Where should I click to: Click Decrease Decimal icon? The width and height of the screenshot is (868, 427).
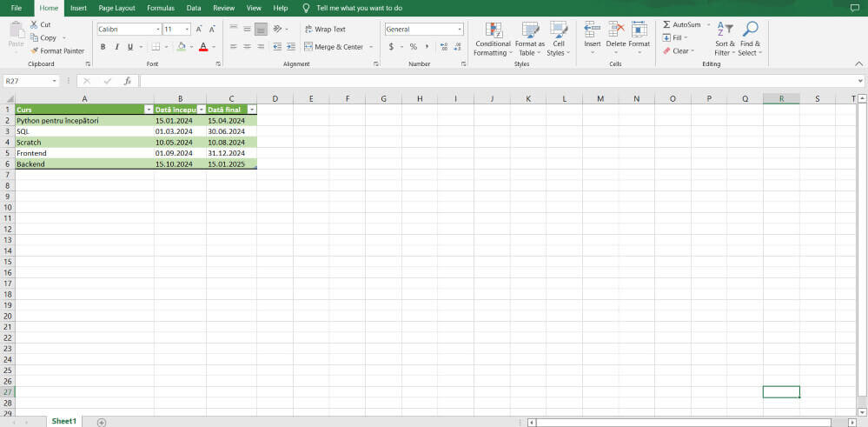458,47
